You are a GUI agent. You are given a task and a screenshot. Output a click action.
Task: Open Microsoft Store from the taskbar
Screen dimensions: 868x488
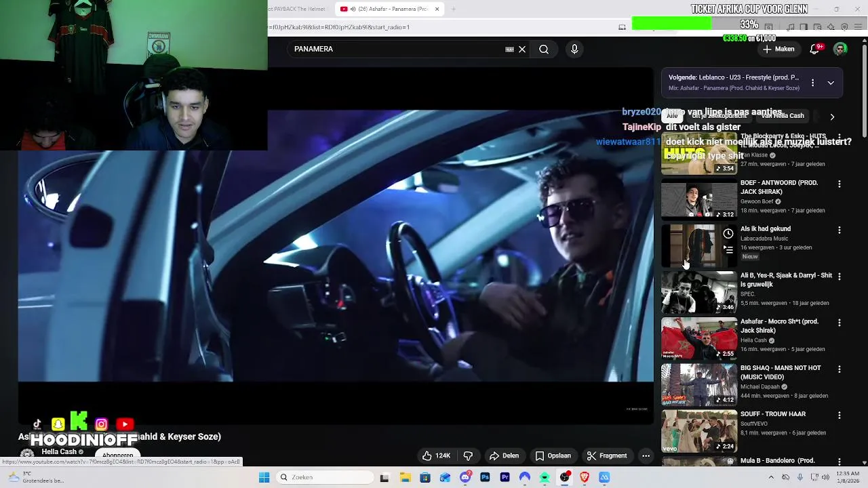425,477
